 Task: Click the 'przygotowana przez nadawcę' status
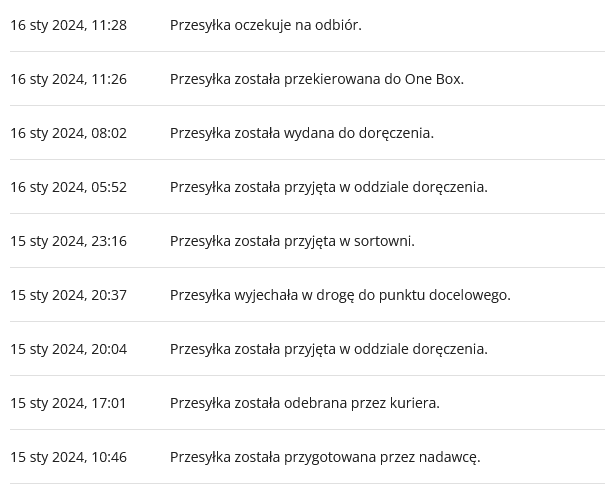325,457
